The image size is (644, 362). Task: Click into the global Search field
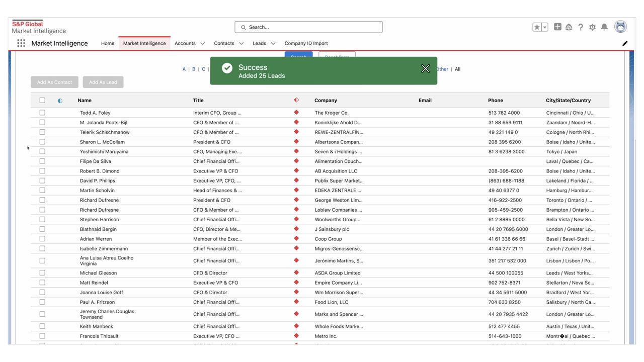click(308, 27)
